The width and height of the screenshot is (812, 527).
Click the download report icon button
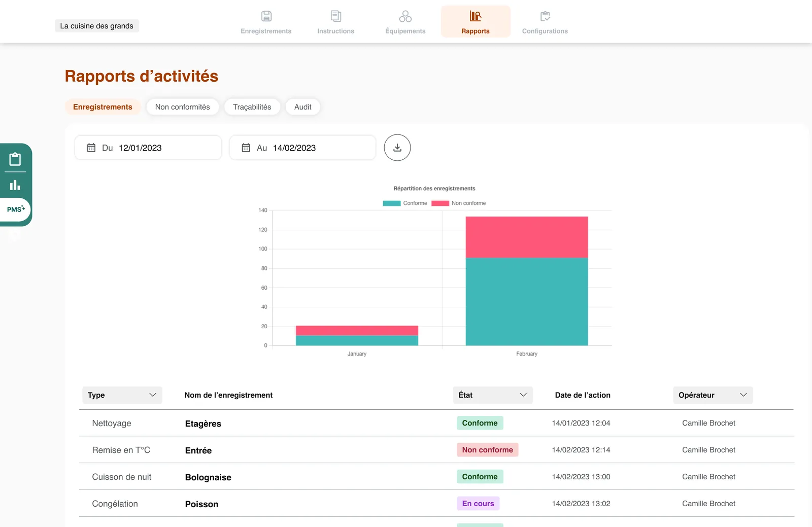397,148
